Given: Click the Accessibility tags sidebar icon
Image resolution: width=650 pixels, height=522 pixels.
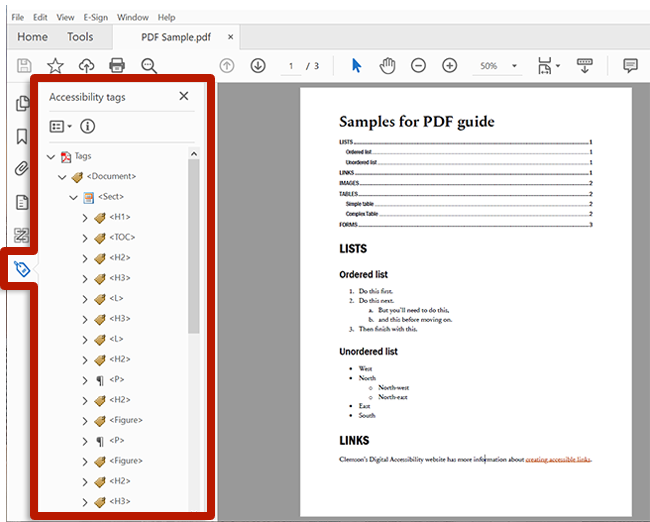Looking at the screenshot, I should pos(22,269).
